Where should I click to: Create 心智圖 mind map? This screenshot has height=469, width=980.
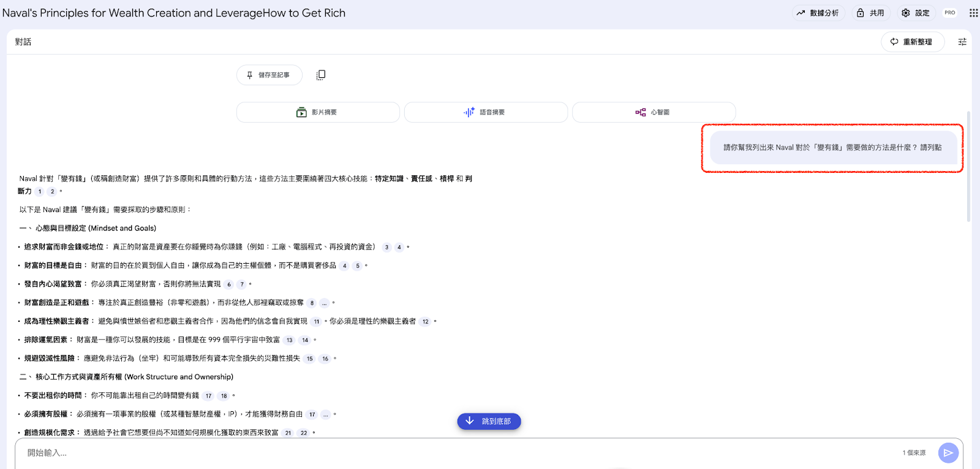pyautogui.click(x=654, y=112)
